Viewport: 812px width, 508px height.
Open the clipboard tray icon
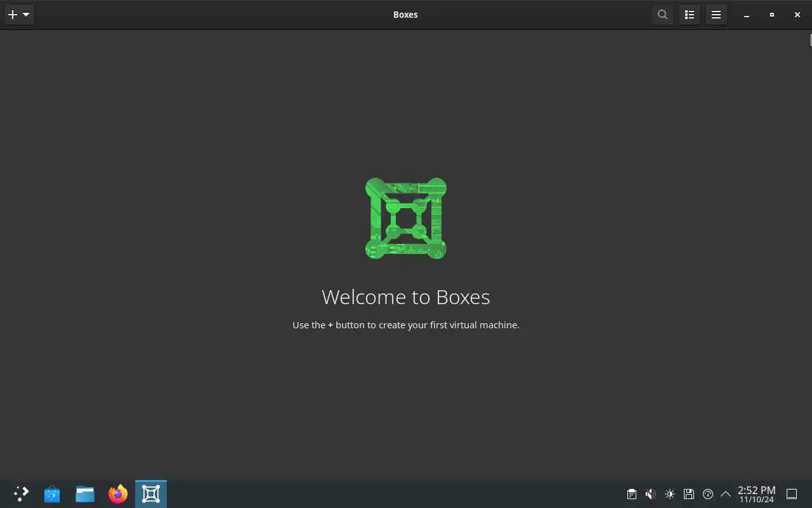(x=631, y=494)
